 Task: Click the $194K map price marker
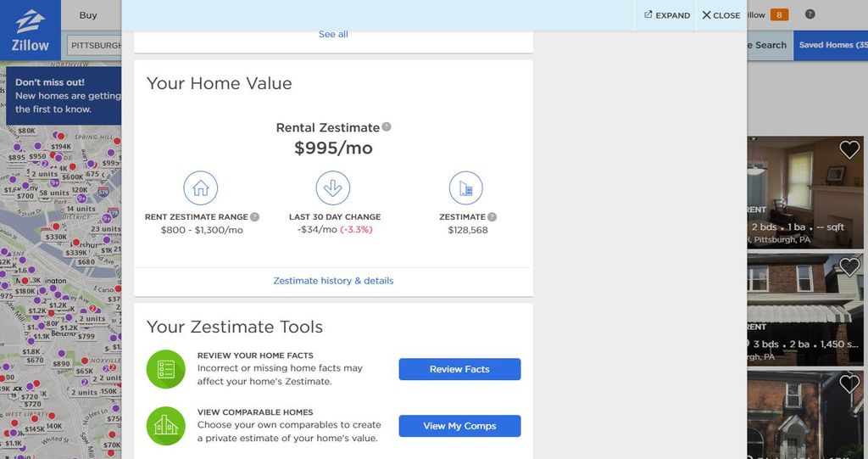(x=61, y=147)
